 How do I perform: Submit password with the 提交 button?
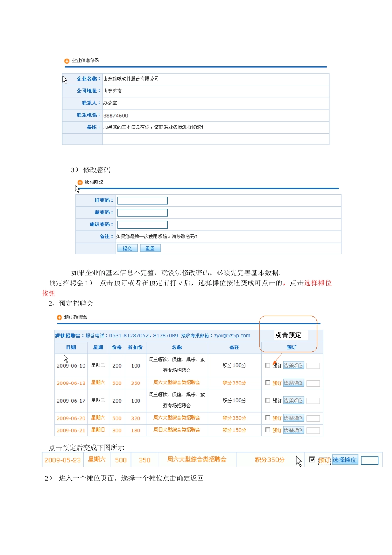point(128,248)
